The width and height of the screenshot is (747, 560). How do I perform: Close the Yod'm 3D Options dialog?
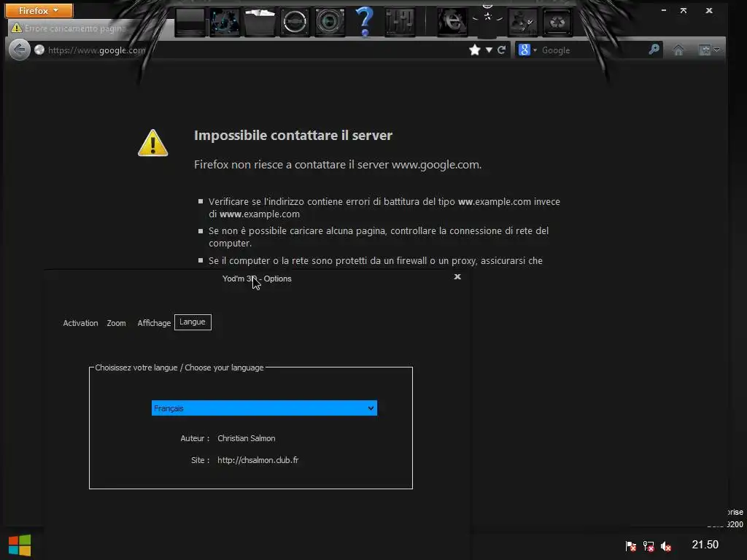pos(457,276)
